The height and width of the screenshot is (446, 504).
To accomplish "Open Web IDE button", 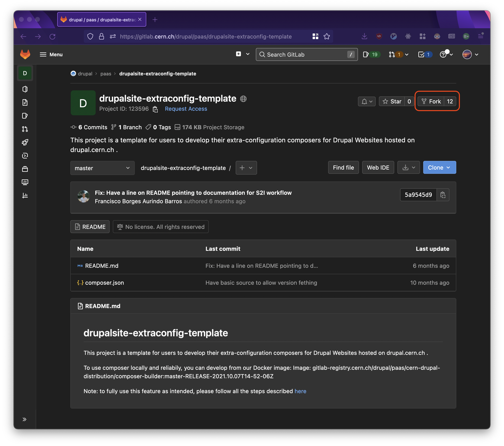I will [378, 168].
